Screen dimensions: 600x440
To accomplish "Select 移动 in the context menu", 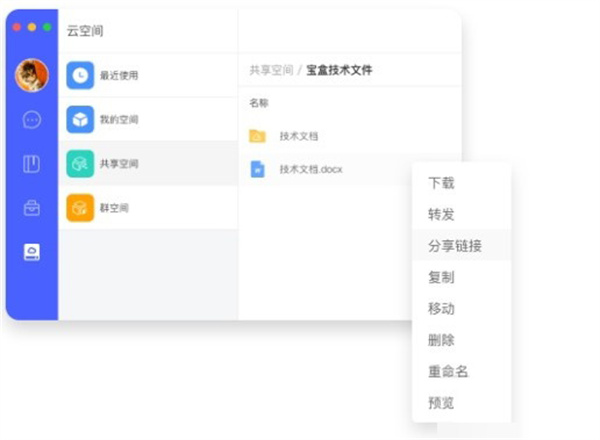I will tap(442, 308).
